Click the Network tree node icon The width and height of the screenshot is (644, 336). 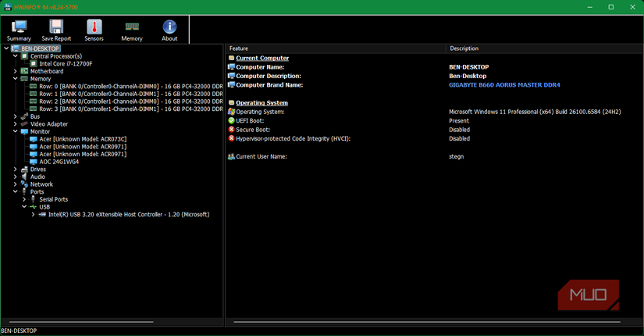click(x=24, y=184)
